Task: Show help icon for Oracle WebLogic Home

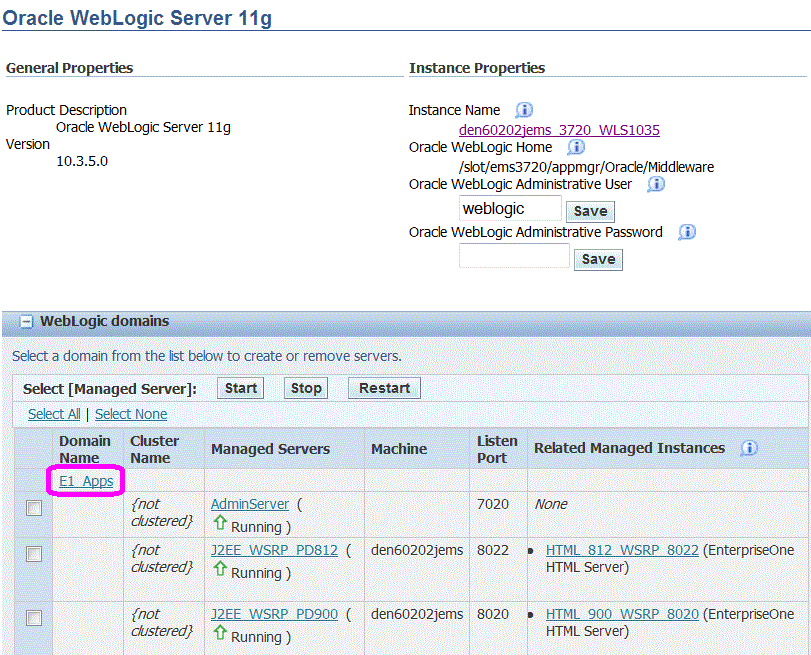Action: (x=576, y=147)
